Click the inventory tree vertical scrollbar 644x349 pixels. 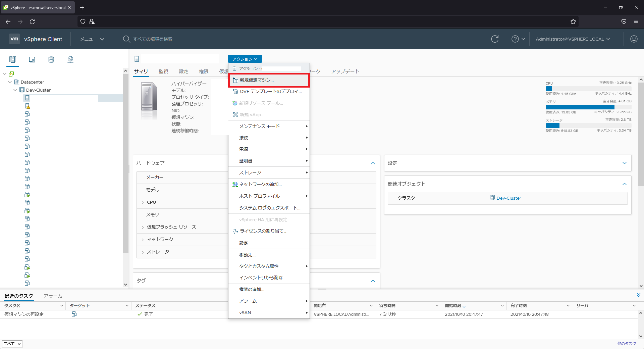[x=126, y=163]
